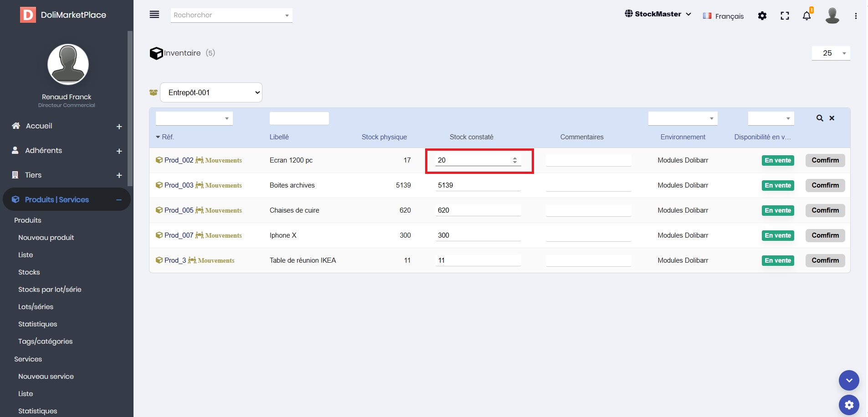Open Mouvements link for Prod_005

223,210
